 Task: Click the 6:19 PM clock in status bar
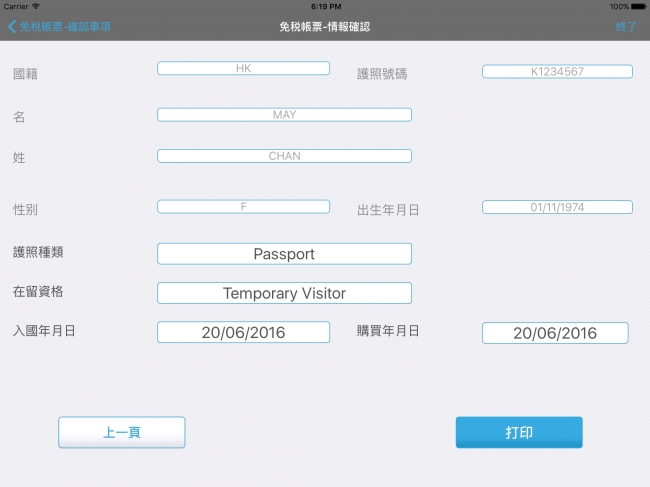click(x=326, y=7)
